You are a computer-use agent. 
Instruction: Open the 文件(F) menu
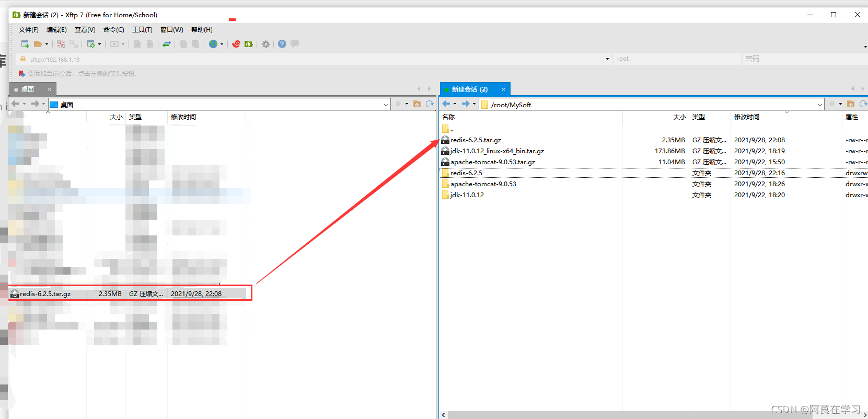[x=29, y=30]
